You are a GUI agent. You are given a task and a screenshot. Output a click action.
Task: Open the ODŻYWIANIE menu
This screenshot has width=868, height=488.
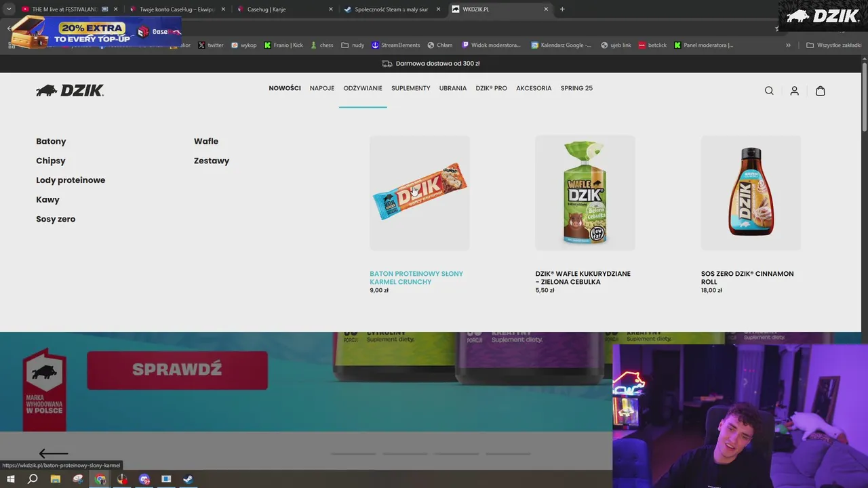pos(363,88)
